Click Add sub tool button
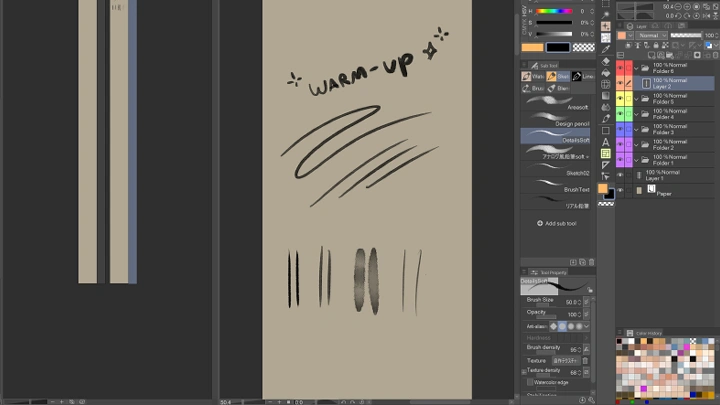 [557, 224]
